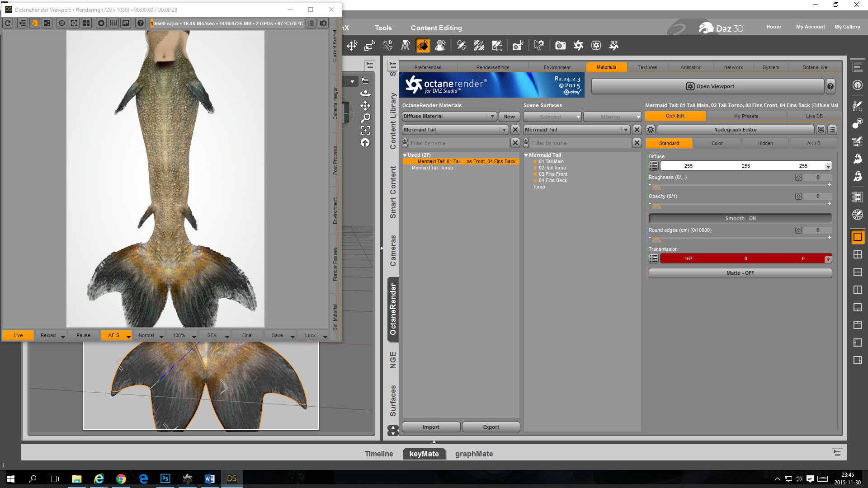
Task: Toggle the Matte - OFF button
Action: tap(740, 273)
